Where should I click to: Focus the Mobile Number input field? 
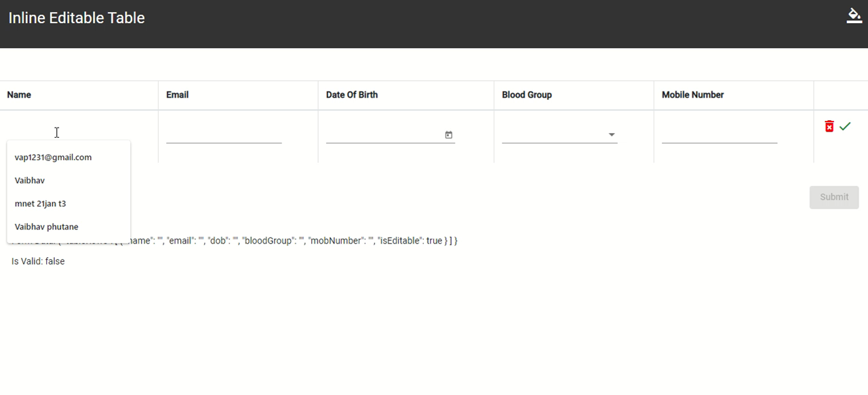(719, 134)
